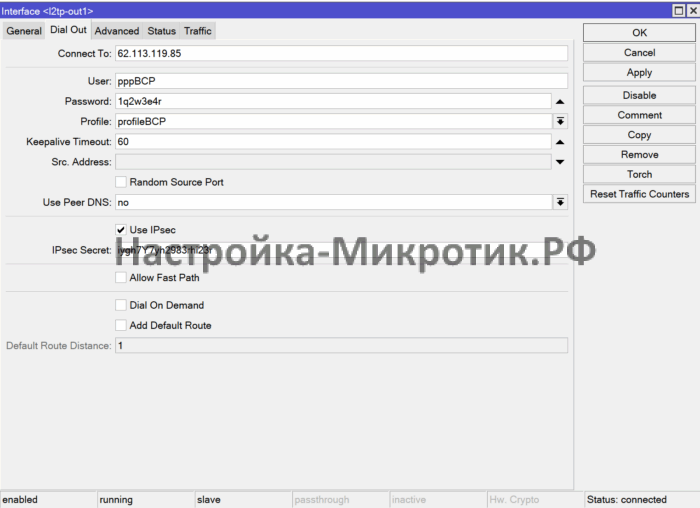This screenshot has width=700, height=508.
Task: Click the 'Hw. Crypto' status entry
Action: [x=535, y=500]
